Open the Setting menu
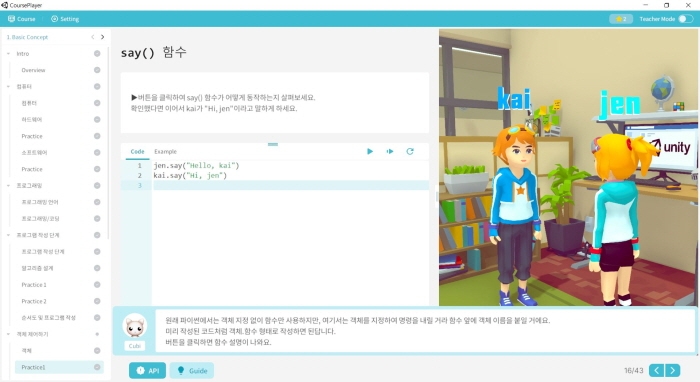This screenshot has height=382, width=700. click(x=65, y=19)
